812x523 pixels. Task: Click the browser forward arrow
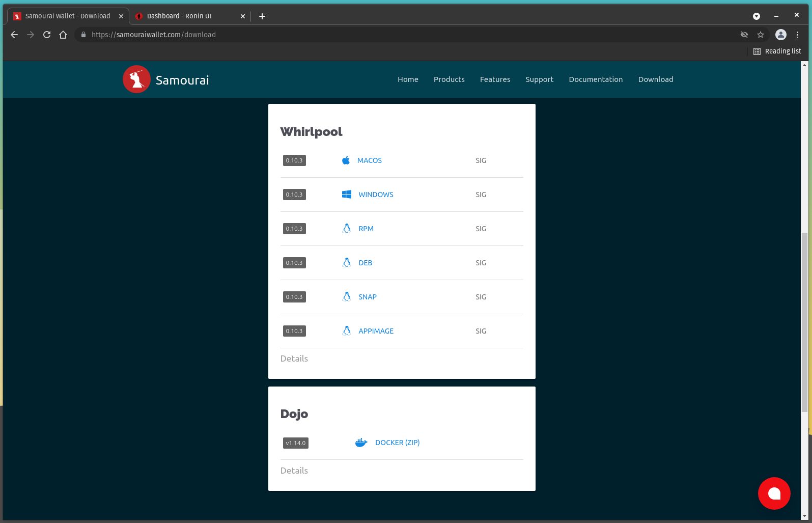[x=31, y=35]
